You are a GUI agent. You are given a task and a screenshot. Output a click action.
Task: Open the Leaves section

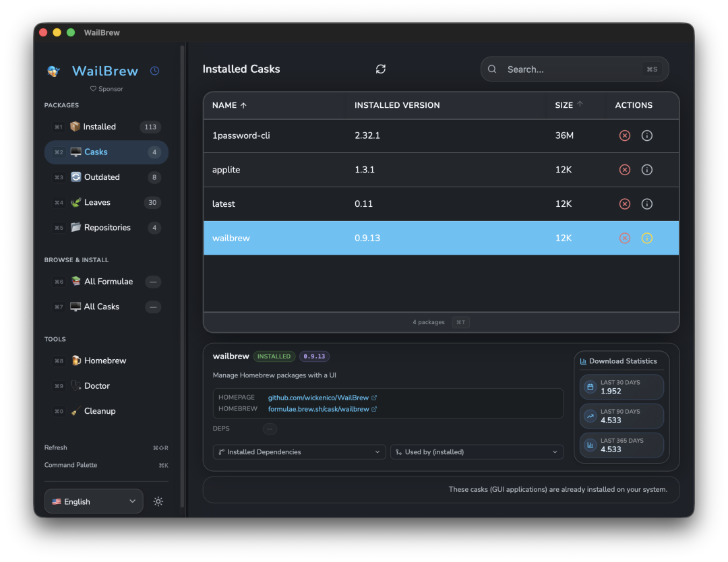(x=107, y=202)
